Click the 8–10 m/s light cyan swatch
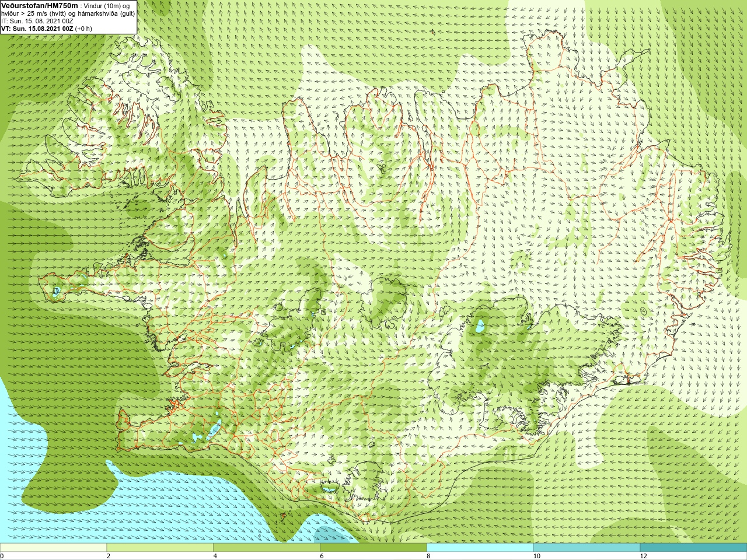The image size is (747, 560). [480, 548]
